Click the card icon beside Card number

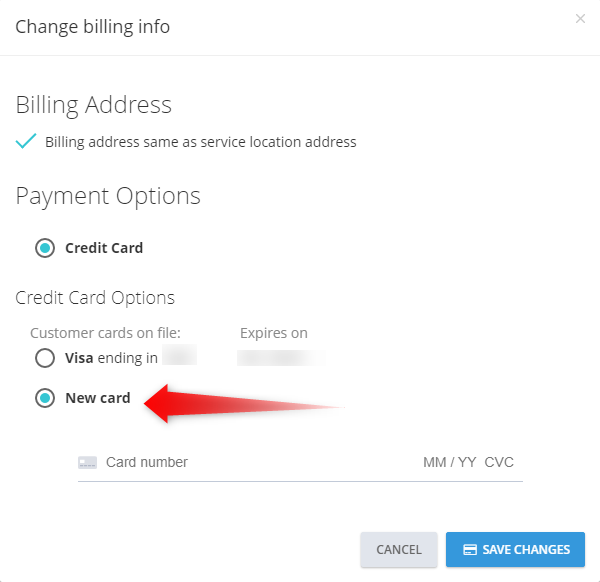(87, 462)
